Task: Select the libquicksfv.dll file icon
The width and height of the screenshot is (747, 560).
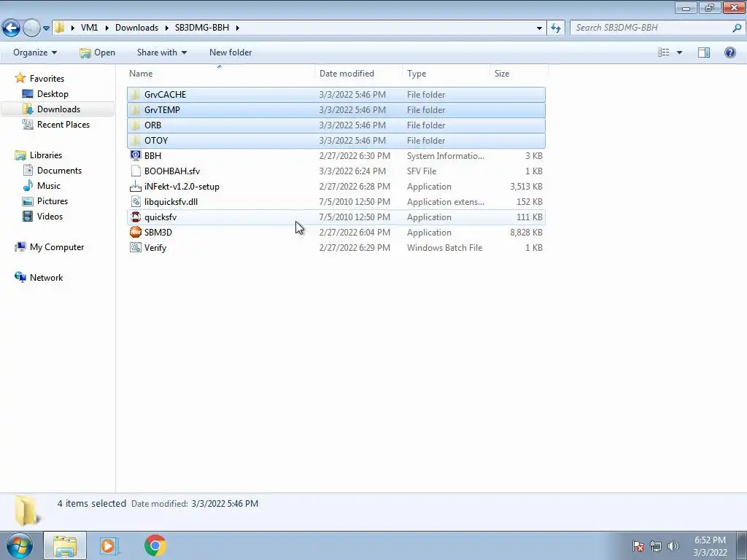Action: click(136, 201)
